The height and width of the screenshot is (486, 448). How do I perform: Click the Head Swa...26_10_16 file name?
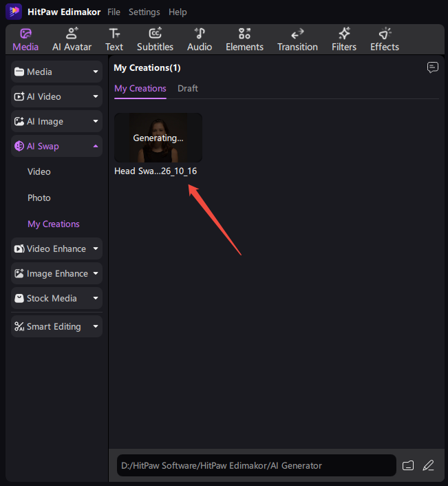pos(156,171)
